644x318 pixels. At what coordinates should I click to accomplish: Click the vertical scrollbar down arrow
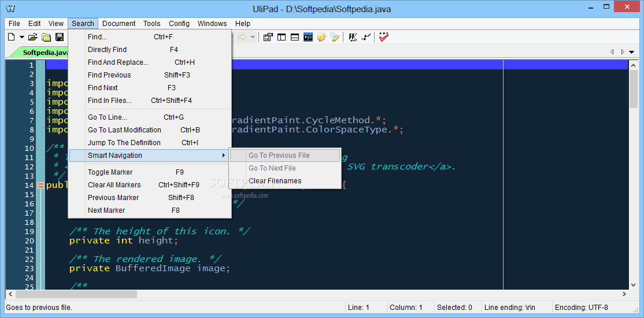point(634,284)
